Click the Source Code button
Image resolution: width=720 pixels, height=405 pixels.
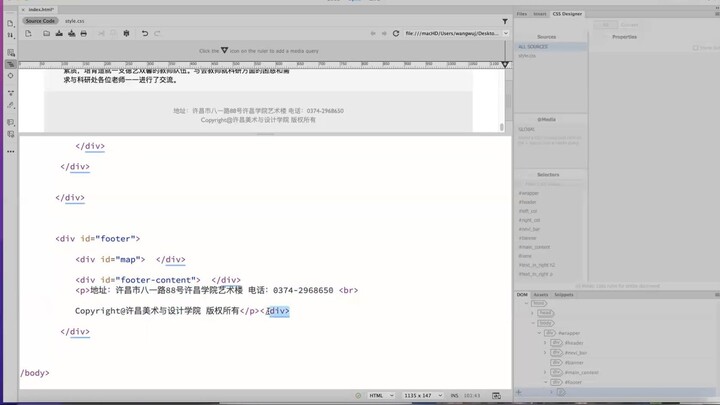(40, 20)
